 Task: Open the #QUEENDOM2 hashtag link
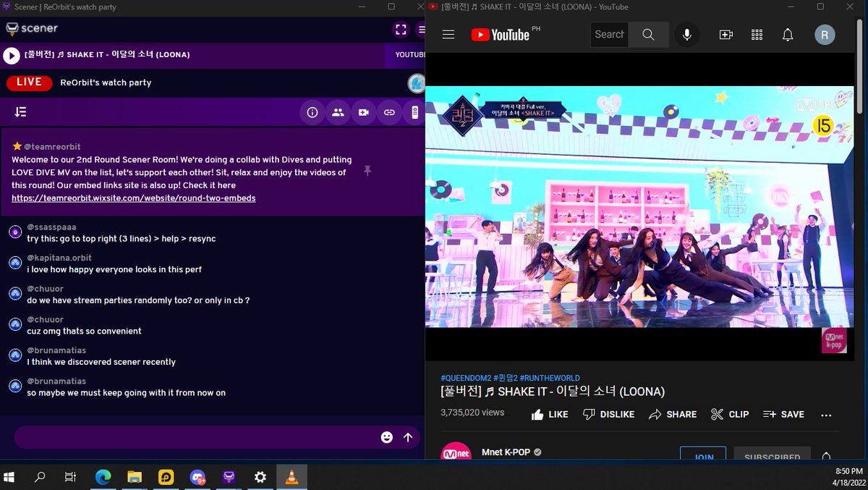pyautogui.click(x=466, y=379)
